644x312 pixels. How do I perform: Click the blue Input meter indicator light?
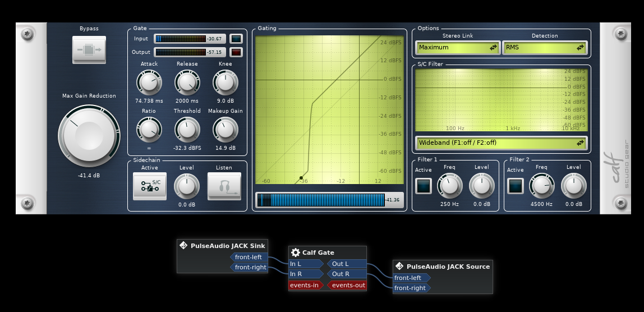[236, 39]
